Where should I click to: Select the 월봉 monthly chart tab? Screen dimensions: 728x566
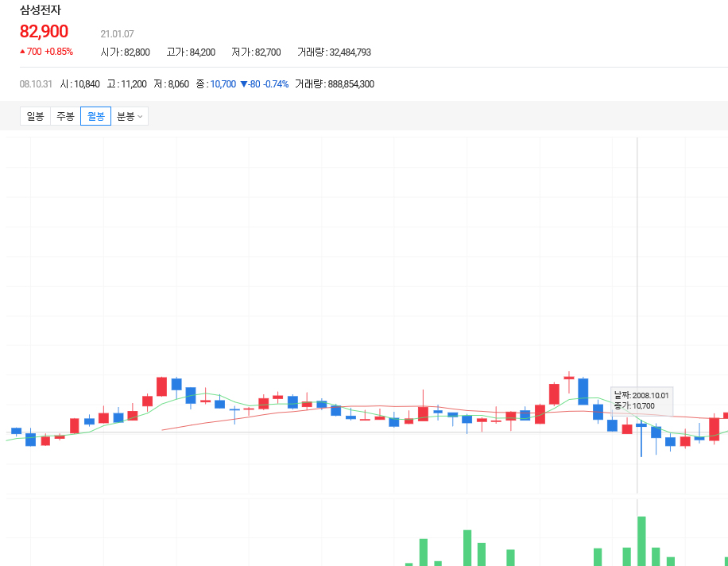95,116
